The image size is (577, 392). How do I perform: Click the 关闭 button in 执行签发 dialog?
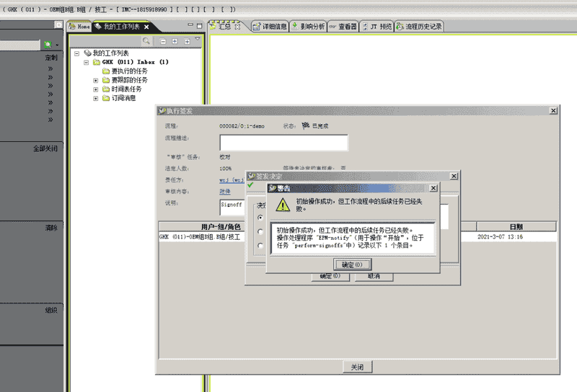(x=357, y=367)
